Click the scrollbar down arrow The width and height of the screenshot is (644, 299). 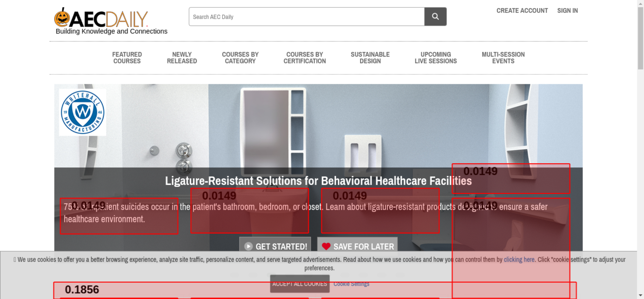point(640,295)
